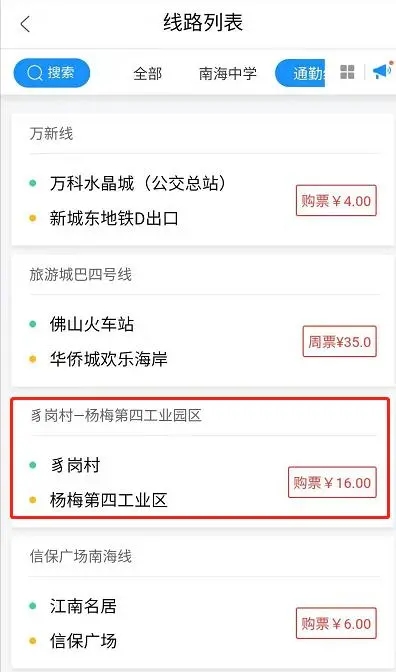Tap the magnifier icon in the 搜索 button
Screen dimensions: 396x672
35,73
